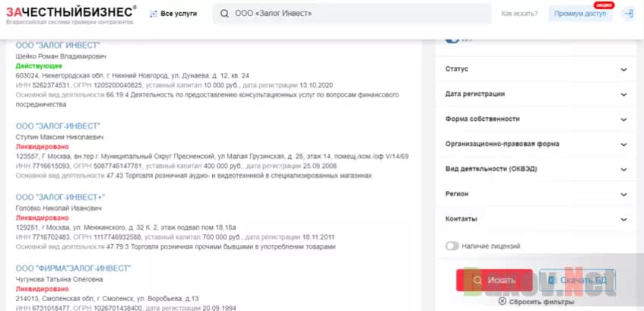644x311 pixels.
Task: Click the magnifier icon in search bar
Action: [224, 14]
